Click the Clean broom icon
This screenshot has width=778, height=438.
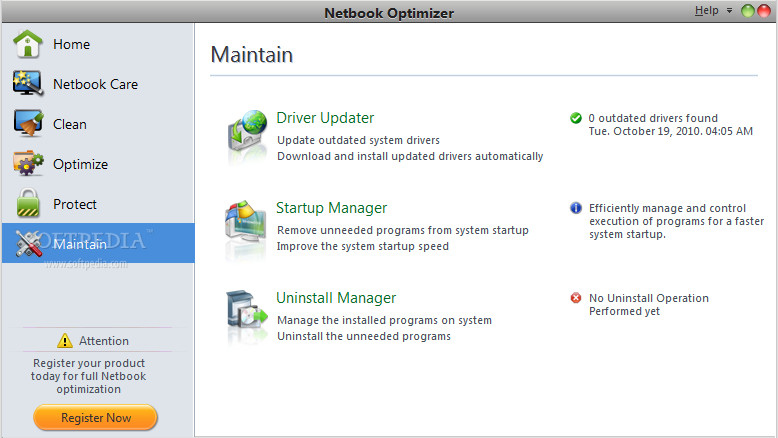tap(28, 124)
